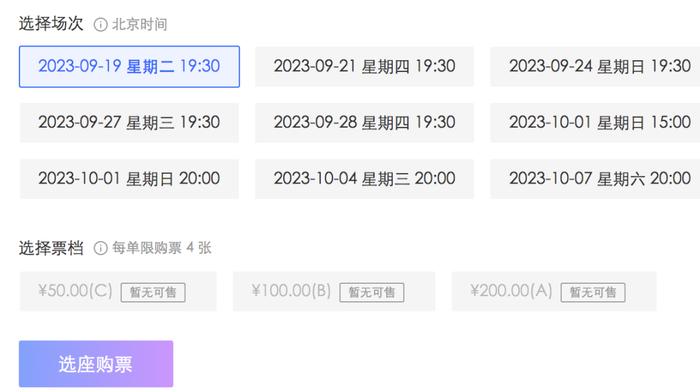
Task: Select the 2023-10-01 星期日 20:00 session
Action: (129, 179)
